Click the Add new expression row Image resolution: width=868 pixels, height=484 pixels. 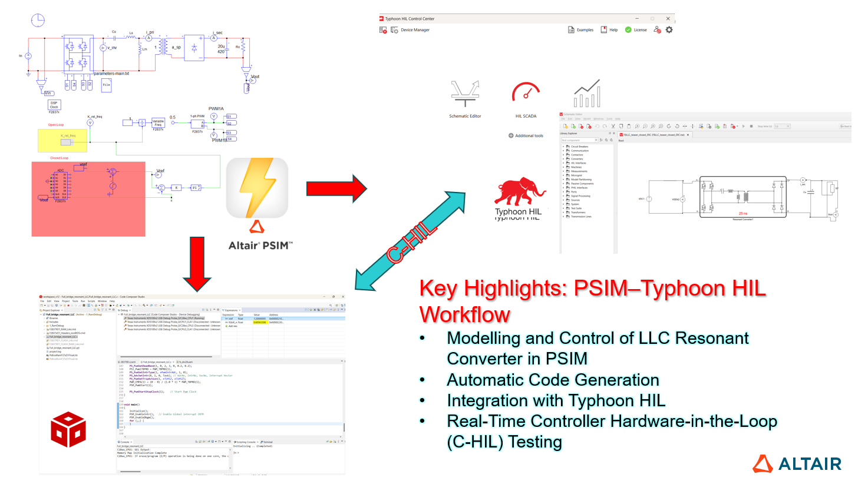pos(232,326)
